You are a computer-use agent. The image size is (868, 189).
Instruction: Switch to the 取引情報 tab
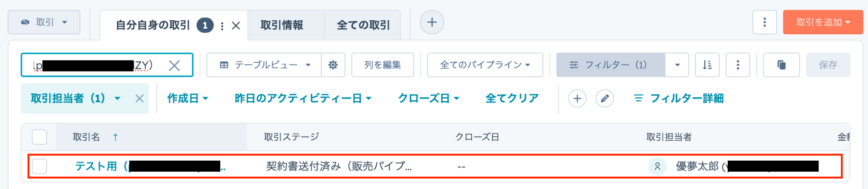(x=282, y=25)
